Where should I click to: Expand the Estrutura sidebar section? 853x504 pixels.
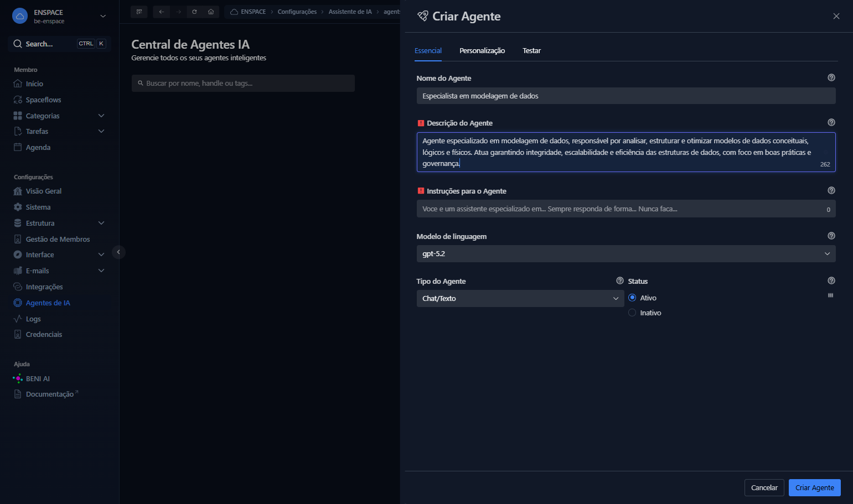(101, 224)
